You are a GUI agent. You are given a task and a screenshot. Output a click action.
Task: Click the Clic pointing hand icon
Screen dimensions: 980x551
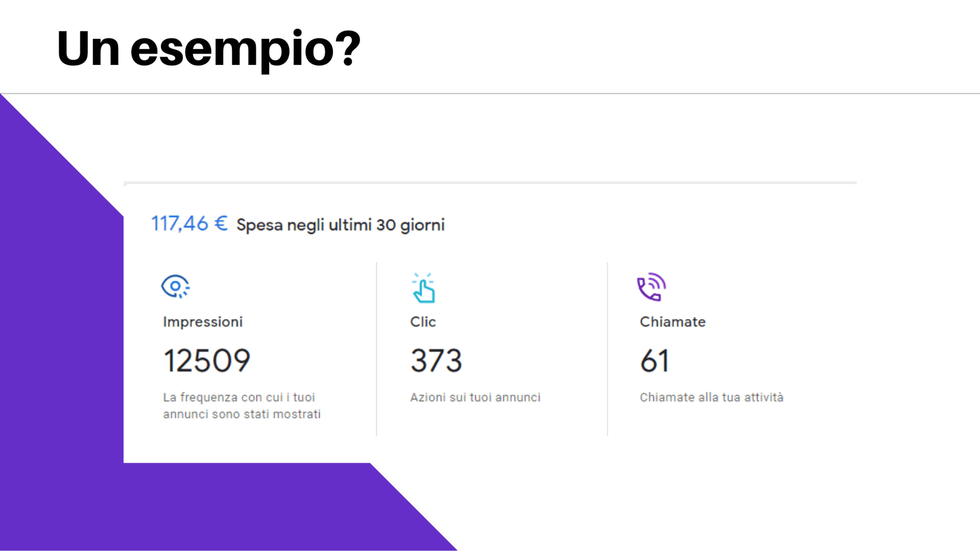[423, 288]
